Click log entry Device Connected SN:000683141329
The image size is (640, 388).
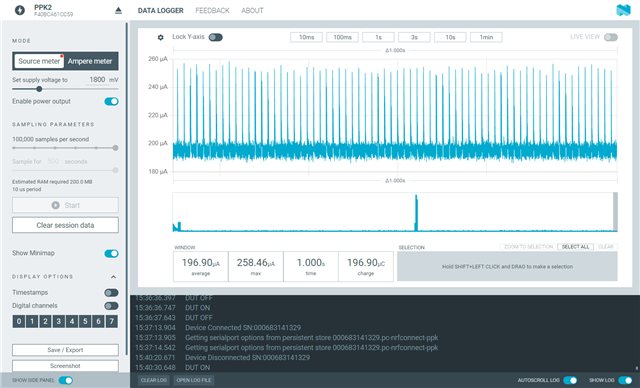click(x=243, y=328)
